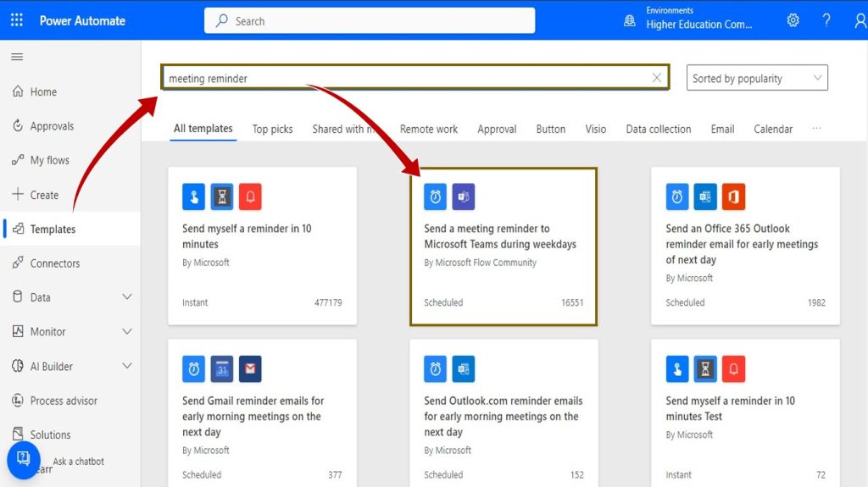The image size is (868, 487).
Task: Click the Data cylinder icon
Action: click(18, 296)
